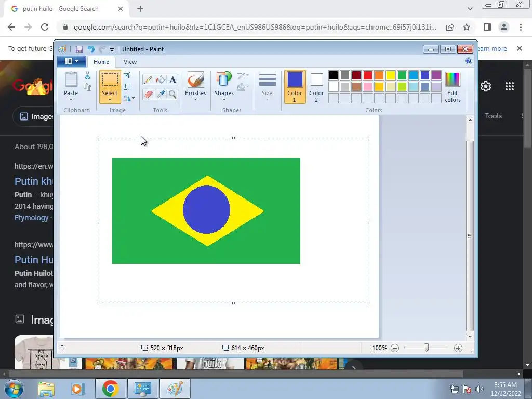Click the Select rectangular selection tool
532x399 pixels.
tap(110, 81)
